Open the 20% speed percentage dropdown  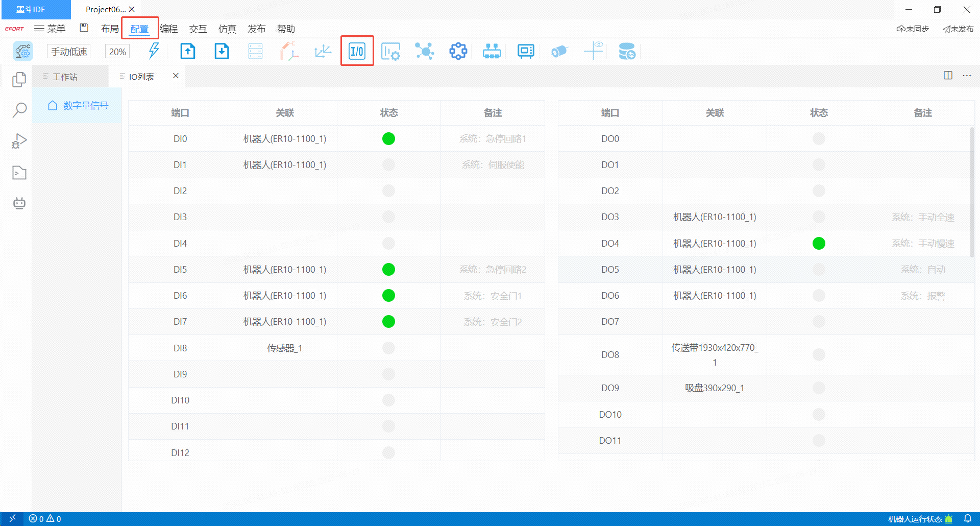117,52
